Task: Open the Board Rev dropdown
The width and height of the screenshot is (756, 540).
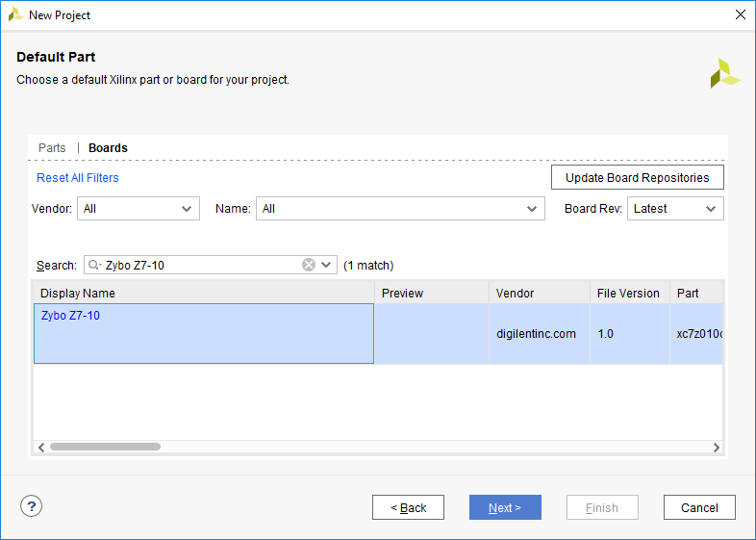Action: point(675,209)
